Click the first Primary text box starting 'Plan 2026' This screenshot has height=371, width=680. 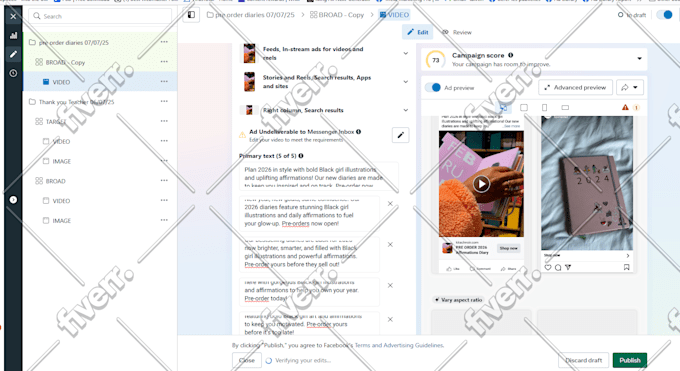point(318,177)
